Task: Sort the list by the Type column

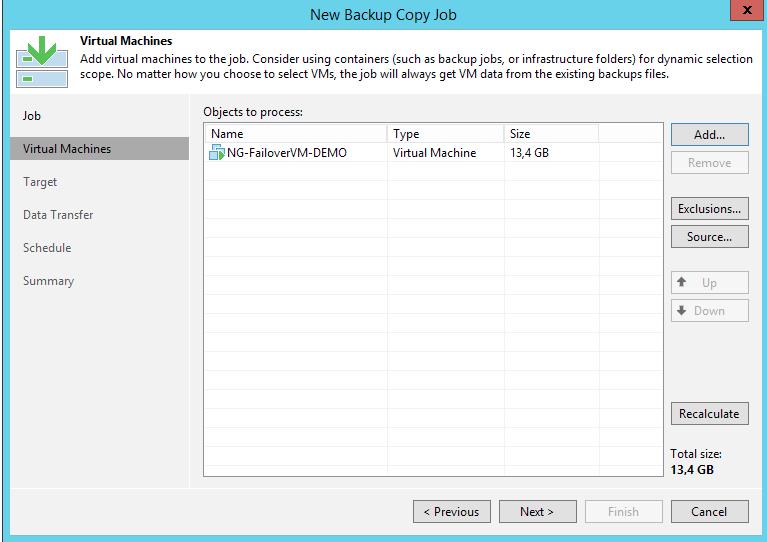Action: click(x=446, y=134)
